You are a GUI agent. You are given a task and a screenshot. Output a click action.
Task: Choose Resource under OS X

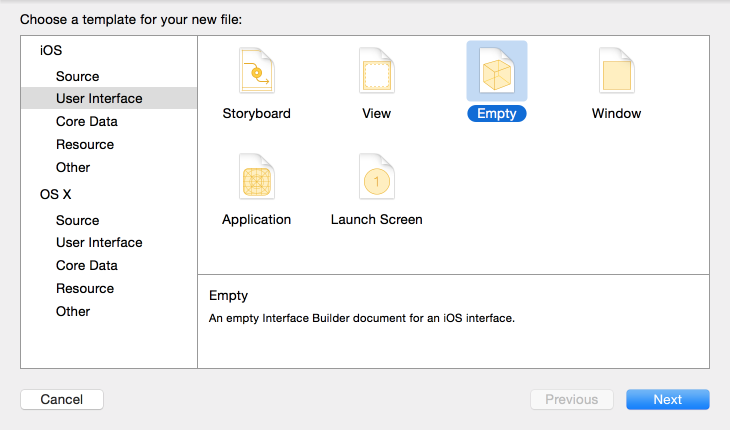coord(85,288)
